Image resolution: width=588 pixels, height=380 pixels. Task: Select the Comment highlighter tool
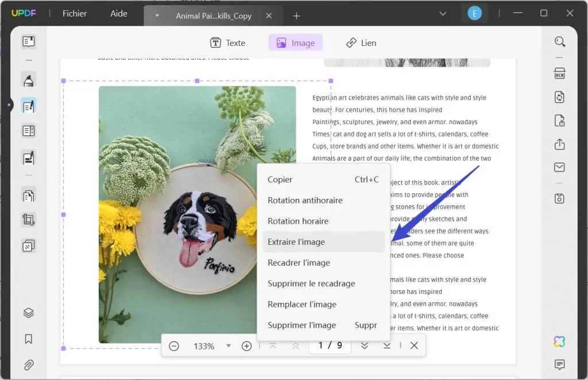point(29,80)
